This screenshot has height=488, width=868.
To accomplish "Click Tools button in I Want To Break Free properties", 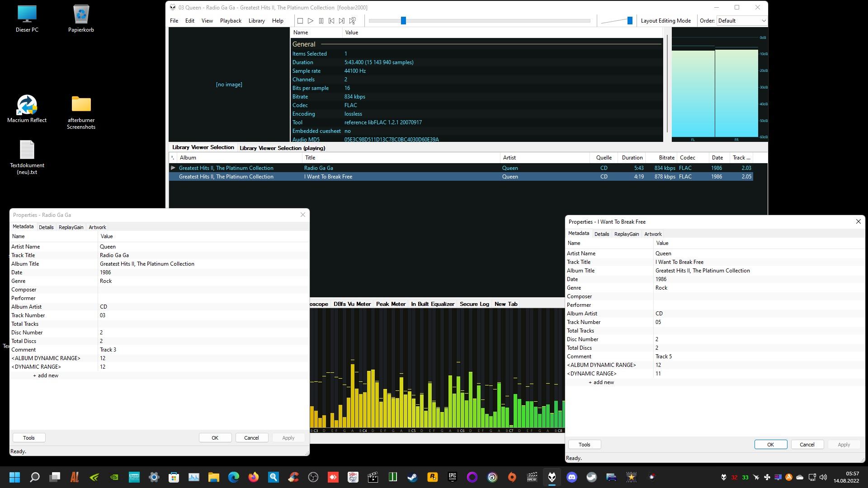I will coord(584,445).
